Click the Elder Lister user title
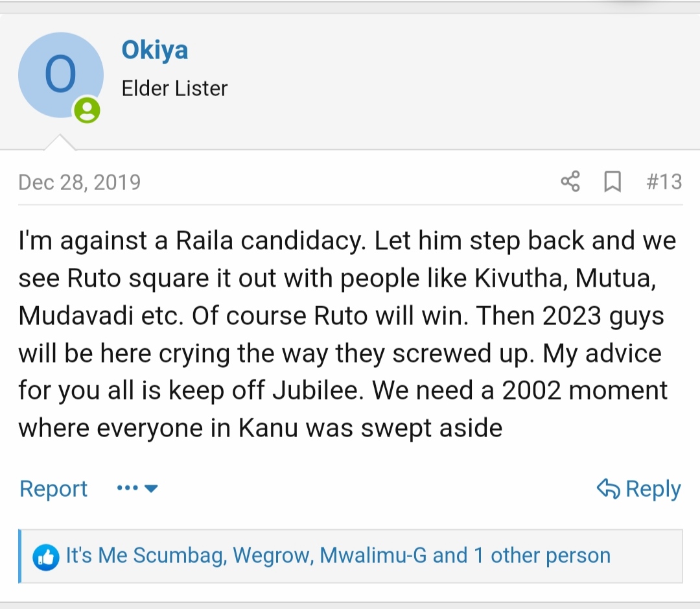The width and height of the screenshot is (700, 609). (174, 88)
